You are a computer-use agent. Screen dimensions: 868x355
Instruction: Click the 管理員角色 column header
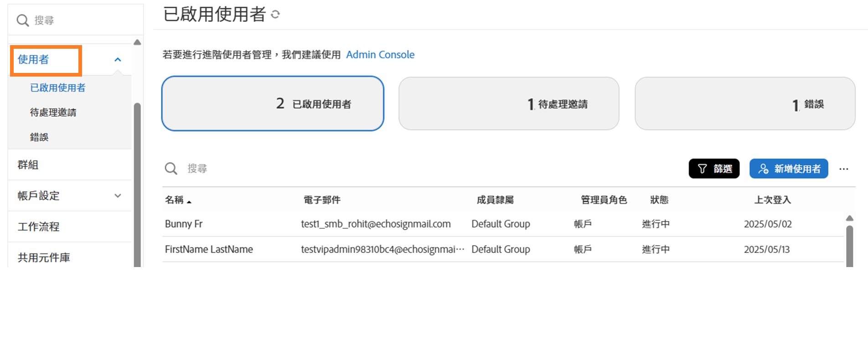[604, 200]
